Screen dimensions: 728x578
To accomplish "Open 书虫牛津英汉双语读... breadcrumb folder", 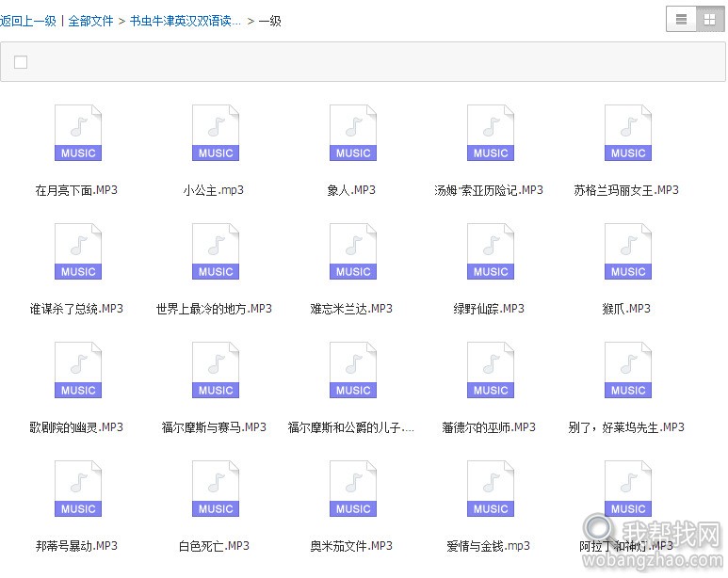I will (x=186, y=21).
